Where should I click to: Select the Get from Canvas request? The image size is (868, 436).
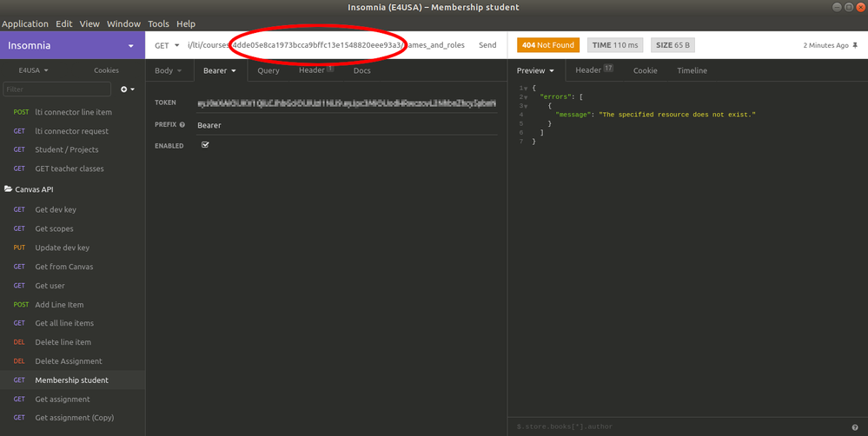(72, 266)
